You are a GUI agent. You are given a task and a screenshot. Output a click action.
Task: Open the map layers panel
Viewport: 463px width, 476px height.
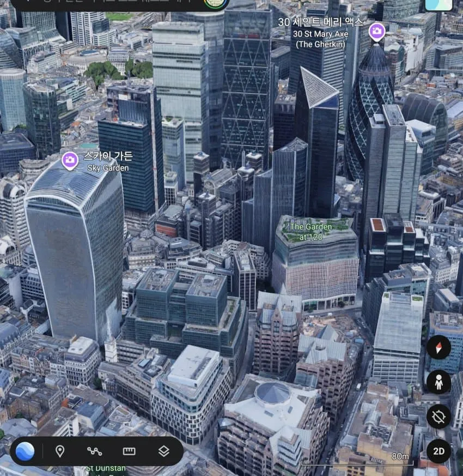pyautogui.click(x=164, y=451)
